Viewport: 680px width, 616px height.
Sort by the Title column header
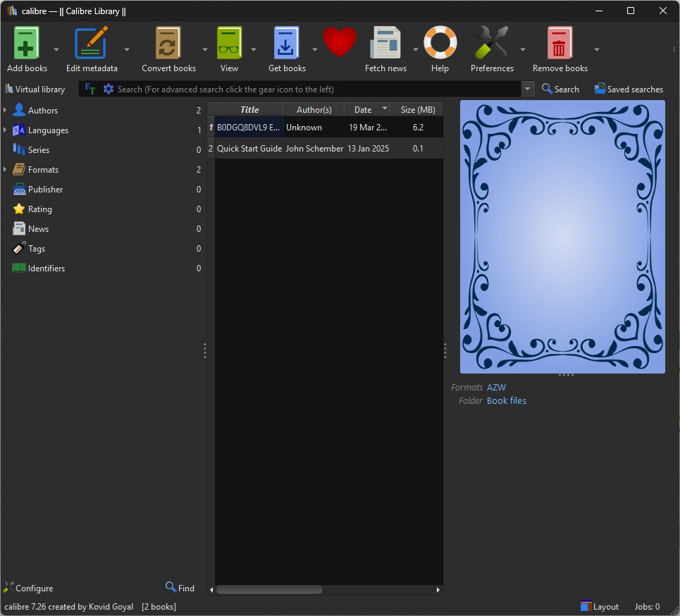pyautogui.click(x=249, y=110)
